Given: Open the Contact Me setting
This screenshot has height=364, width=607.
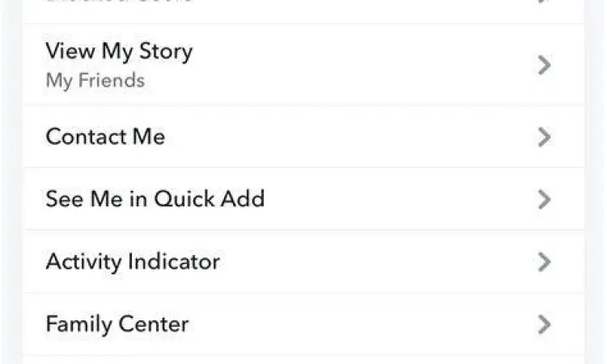Looking at the screenshot, I should [x=105, y=137].
